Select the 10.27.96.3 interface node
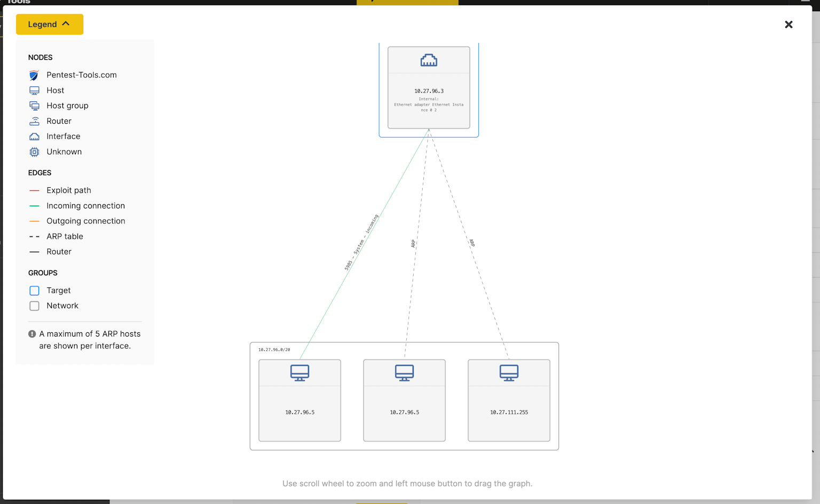The width and height of the screenshot is (820, 504). point(429,87)
